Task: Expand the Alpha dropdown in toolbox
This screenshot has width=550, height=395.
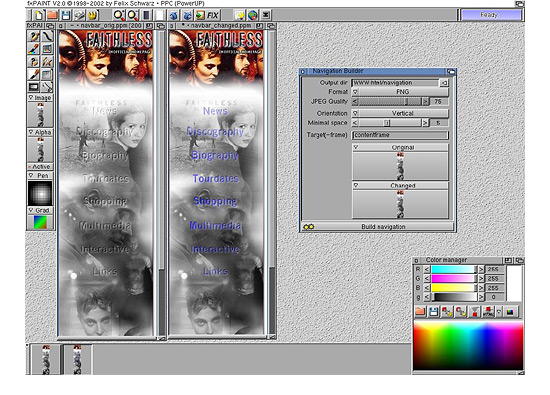Action: point(40,132)
